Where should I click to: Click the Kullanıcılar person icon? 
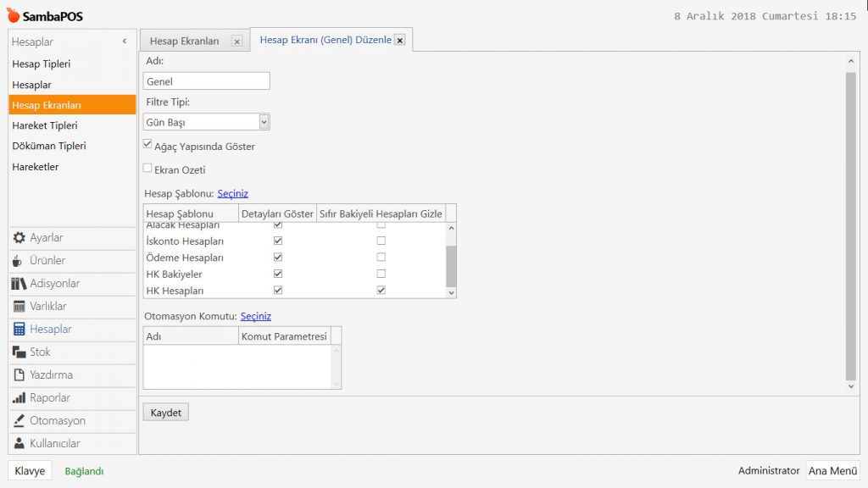[x=19, y=444]
